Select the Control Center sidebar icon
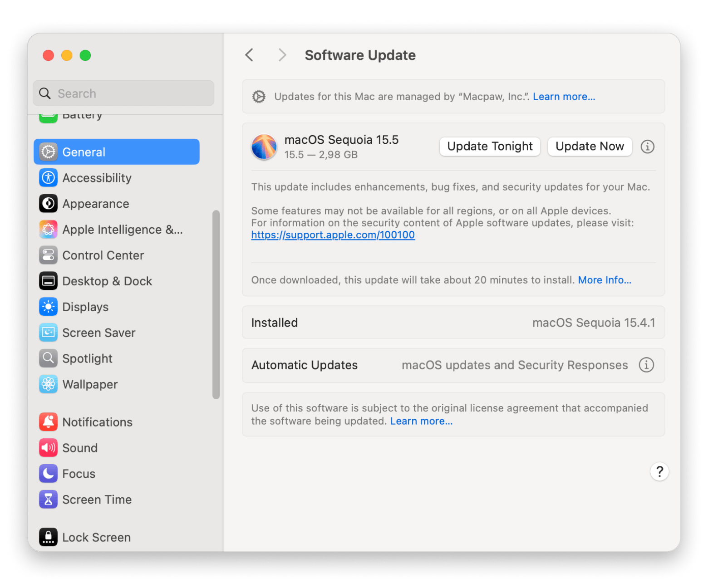The height and width of the screenshot is (588, 708). point(48,255)
